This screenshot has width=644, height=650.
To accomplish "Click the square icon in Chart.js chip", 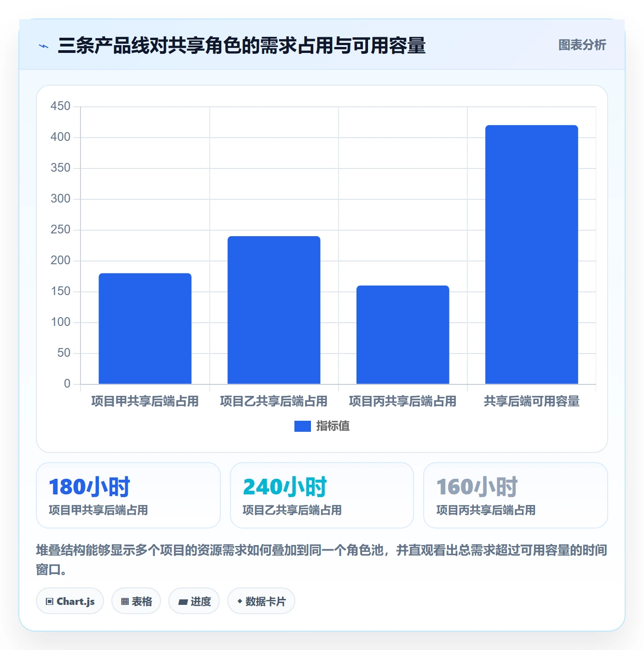I will 50,602.
